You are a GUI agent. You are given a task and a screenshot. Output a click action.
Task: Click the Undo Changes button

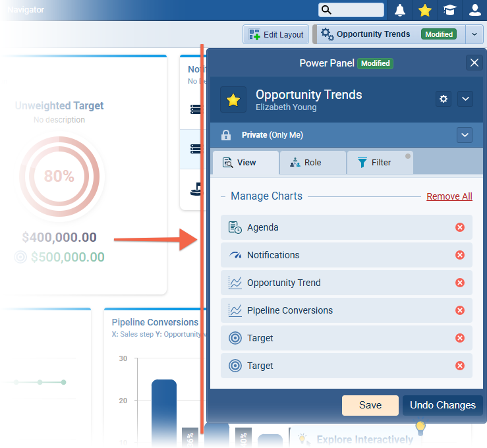[x=442, y=405]
